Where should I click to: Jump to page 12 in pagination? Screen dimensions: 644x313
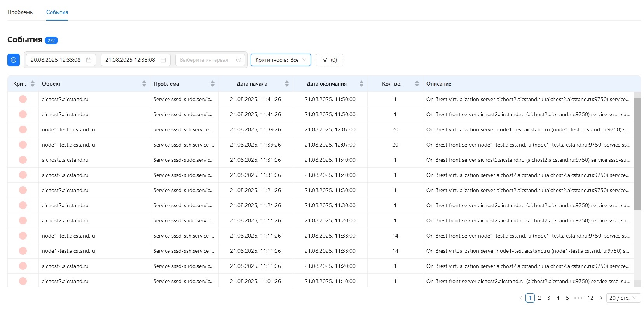[x=590, y=298]
